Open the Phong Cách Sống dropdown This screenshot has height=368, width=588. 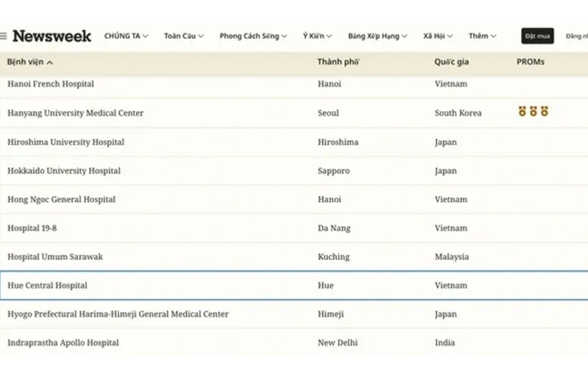253,36
